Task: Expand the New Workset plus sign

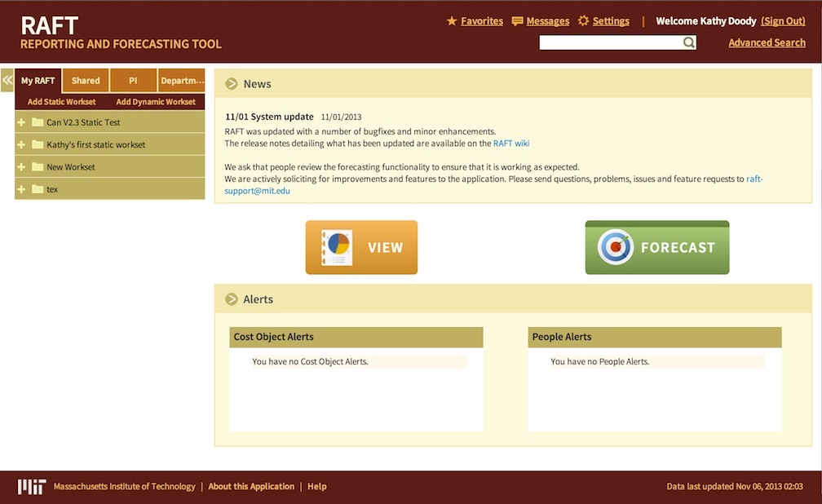Action: (21, 166)
